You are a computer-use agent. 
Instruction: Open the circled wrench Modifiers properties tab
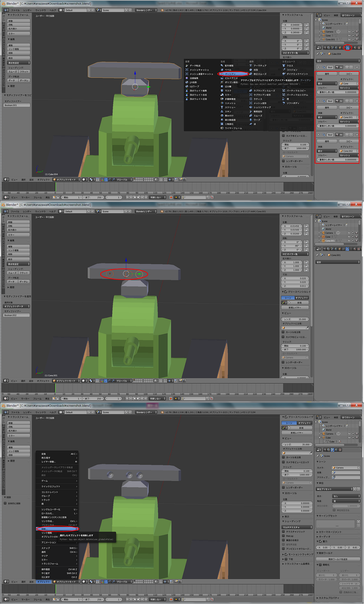click(348, 48)
